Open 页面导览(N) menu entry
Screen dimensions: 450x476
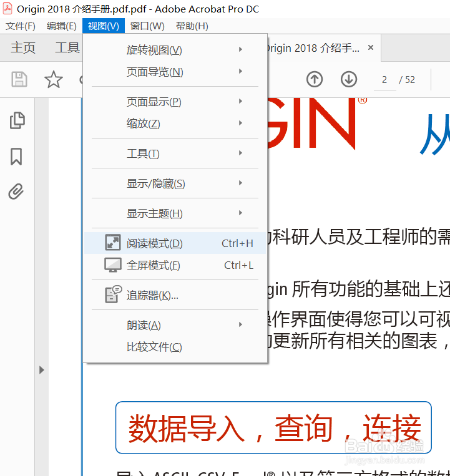(x=175, y=72)
